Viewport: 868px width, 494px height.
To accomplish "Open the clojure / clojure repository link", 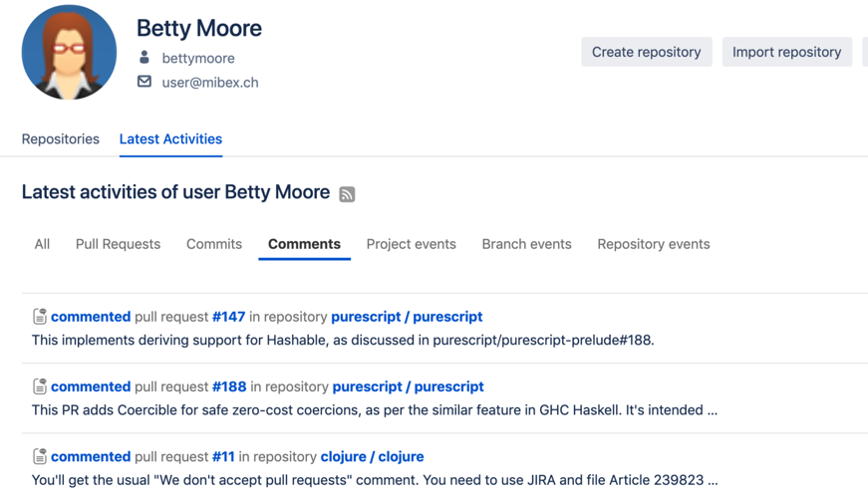I will point(372,456).
